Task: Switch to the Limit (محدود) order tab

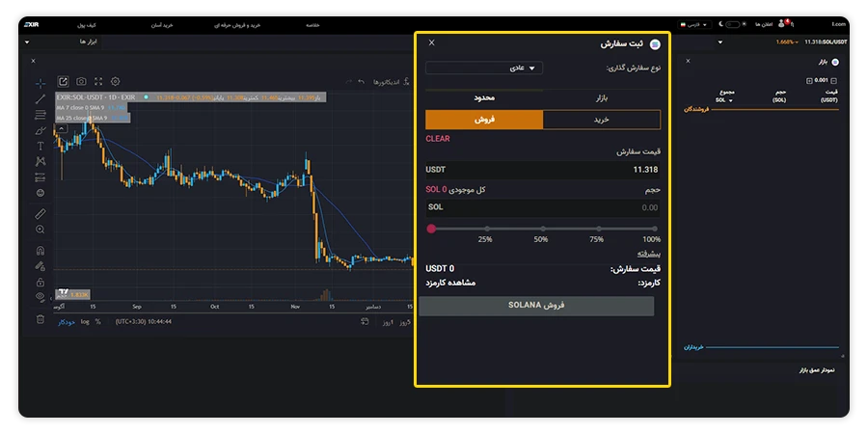Action: pos(484,98)
